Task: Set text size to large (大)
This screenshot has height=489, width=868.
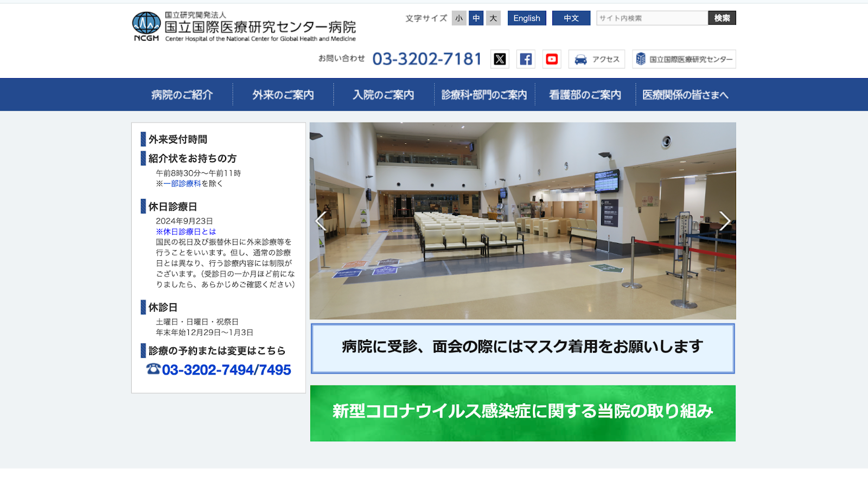Action: coord(493,18)
